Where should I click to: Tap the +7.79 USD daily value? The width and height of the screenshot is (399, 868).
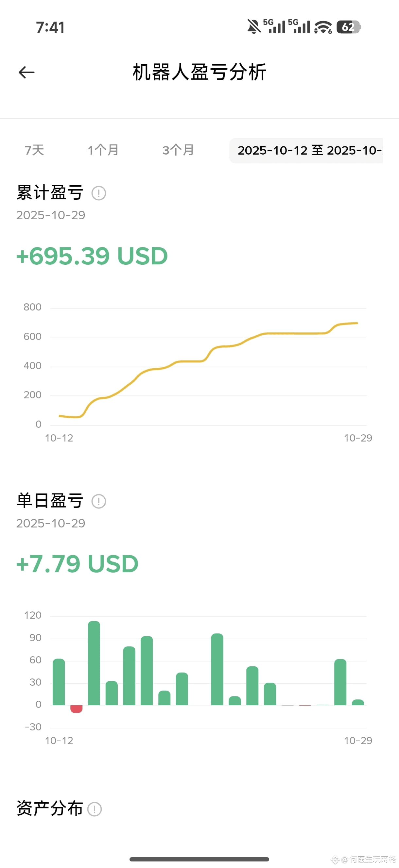click(78, 564)
